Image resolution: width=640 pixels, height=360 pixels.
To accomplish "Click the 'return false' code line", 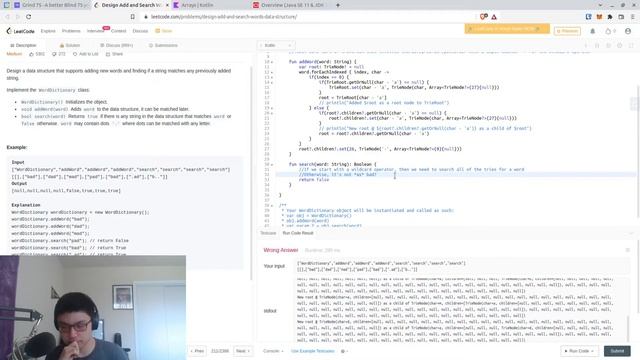I will click(314, 180).
